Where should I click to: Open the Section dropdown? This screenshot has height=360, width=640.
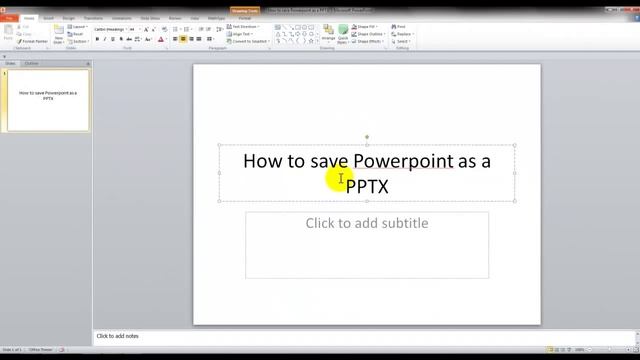tap(78, 41)
